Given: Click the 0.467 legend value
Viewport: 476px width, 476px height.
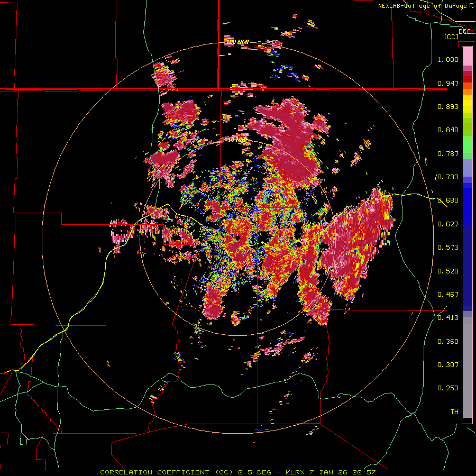Looking at the screenshot, I should [448, 295].
